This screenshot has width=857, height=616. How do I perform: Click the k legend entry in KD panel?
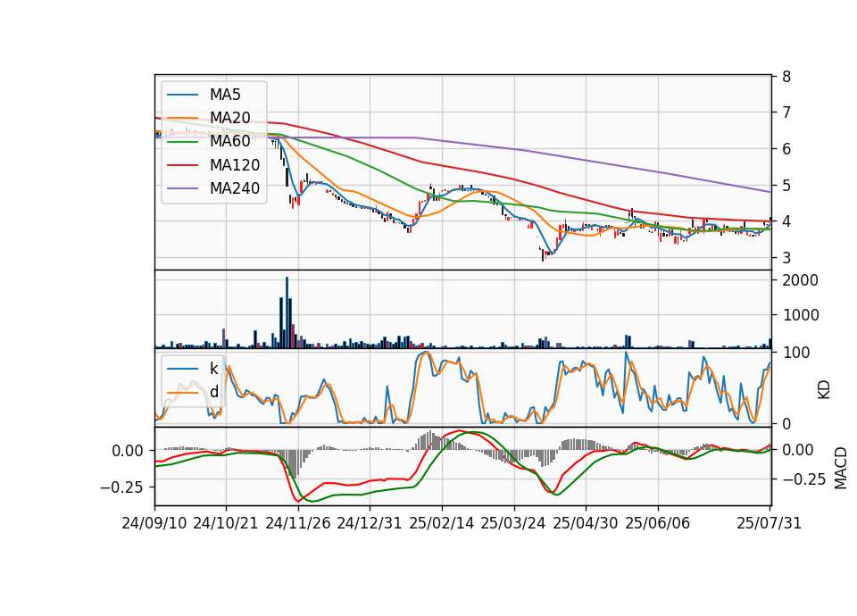click(214, 369)
